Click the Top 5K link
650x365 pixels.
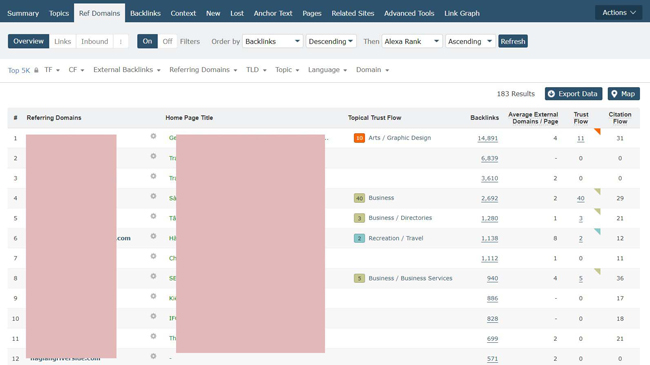click(19, 70)
